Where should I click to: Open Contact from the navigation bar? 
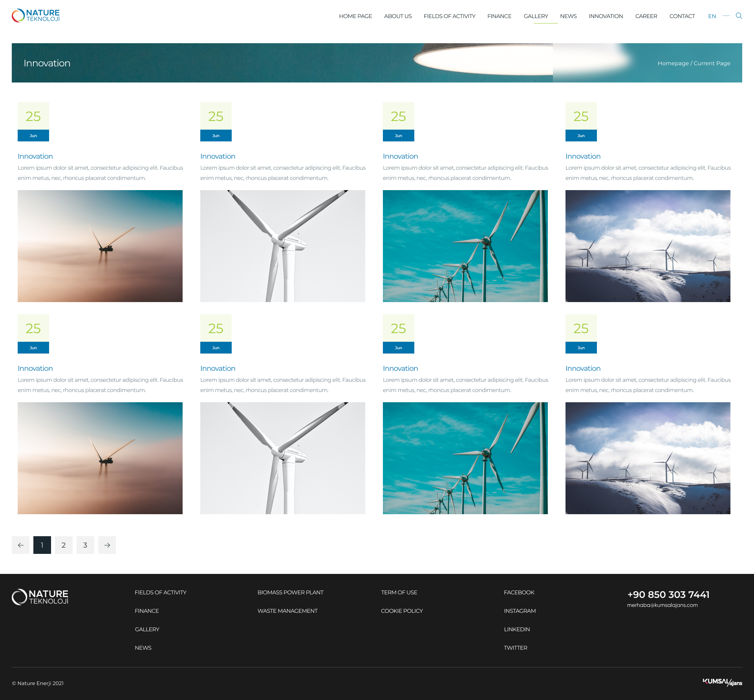coord(682,16)
